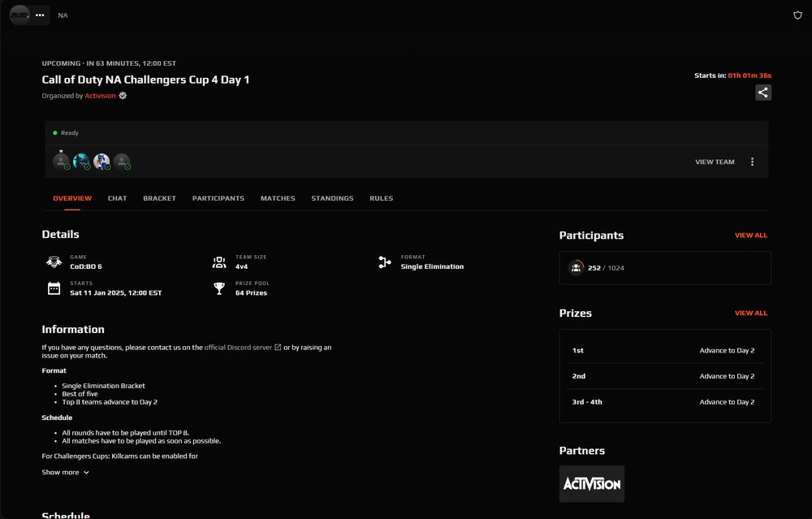The width and height of the screenshot is (812, 519).
Task: Click View All next to Participants
Action: 751,236
